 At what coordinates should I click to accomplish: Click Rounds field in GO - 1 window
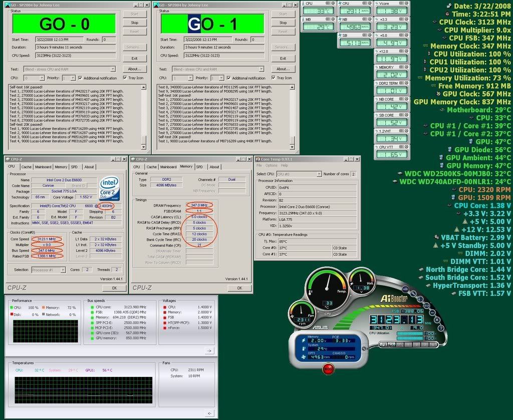tap(257, 40)
